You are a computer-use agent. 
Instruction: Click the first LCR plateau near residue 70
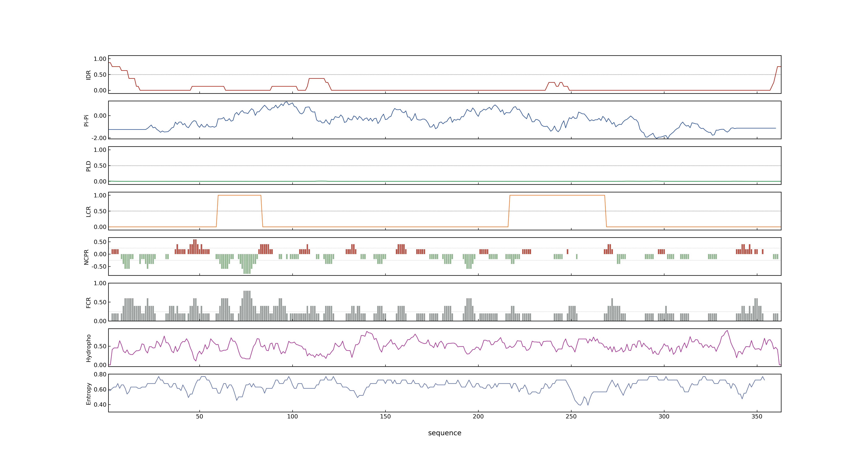(x=240, y=195)
